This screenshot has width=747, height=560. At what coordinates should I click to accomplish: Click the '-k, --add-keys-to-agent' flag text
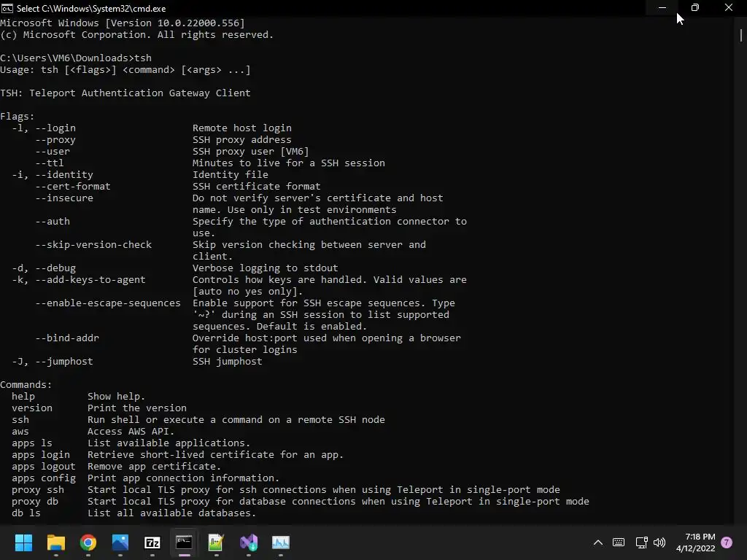click(79, 280)
